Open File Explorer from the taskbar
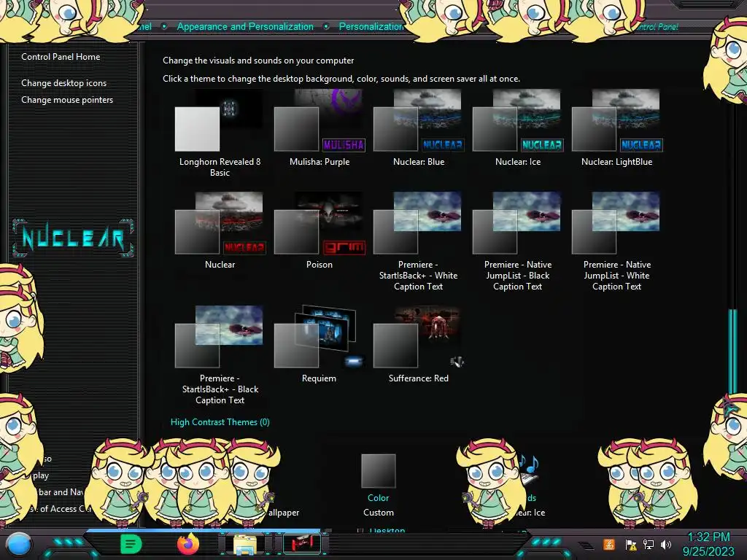The width and height of the screenshot is (747, 560). point(244,544)
